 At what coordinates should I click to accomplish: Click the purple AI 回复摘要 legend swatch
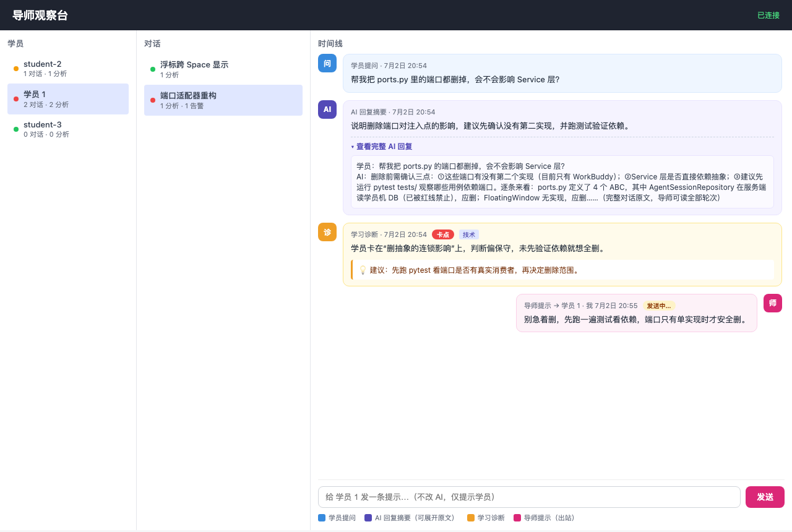[368, 518]
